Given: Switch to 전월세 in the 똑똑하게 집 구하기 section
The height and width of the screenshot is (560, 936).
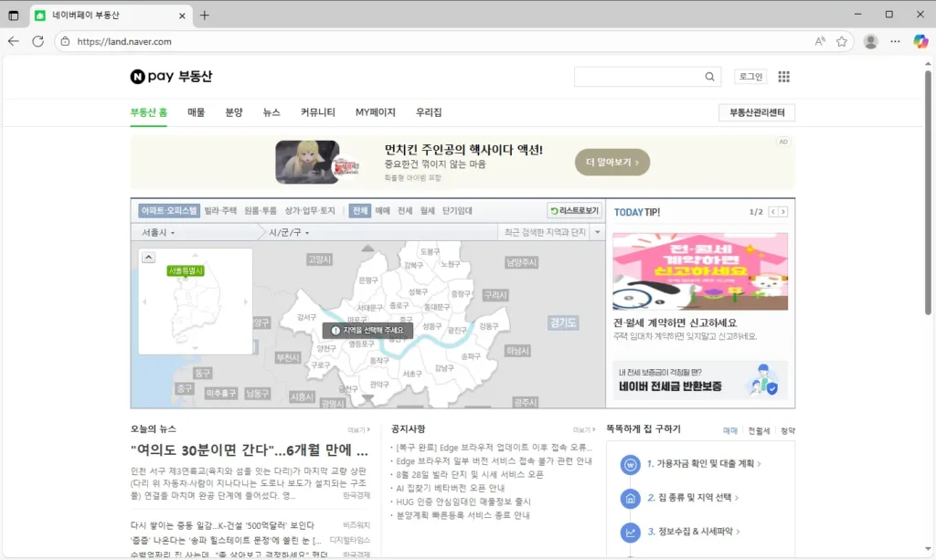Looking at the screenshot, I should [760, 429].
